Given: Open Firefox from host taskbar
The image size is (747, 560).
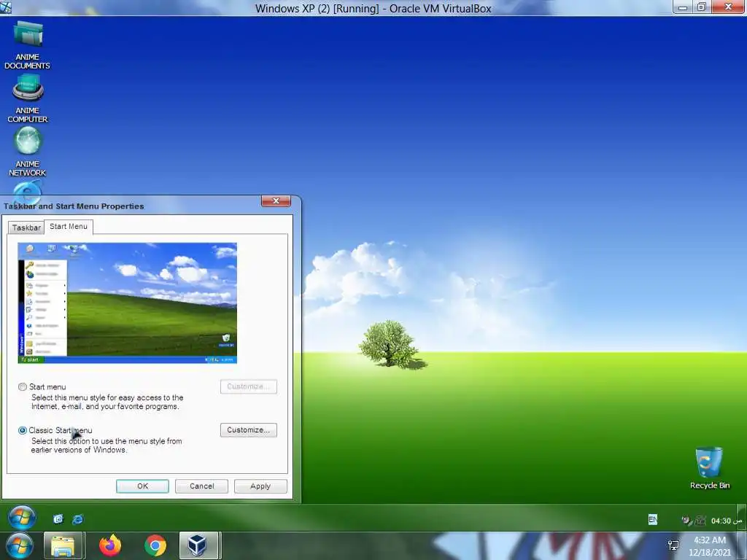Looking at the screenshot, I should [110, 545].
